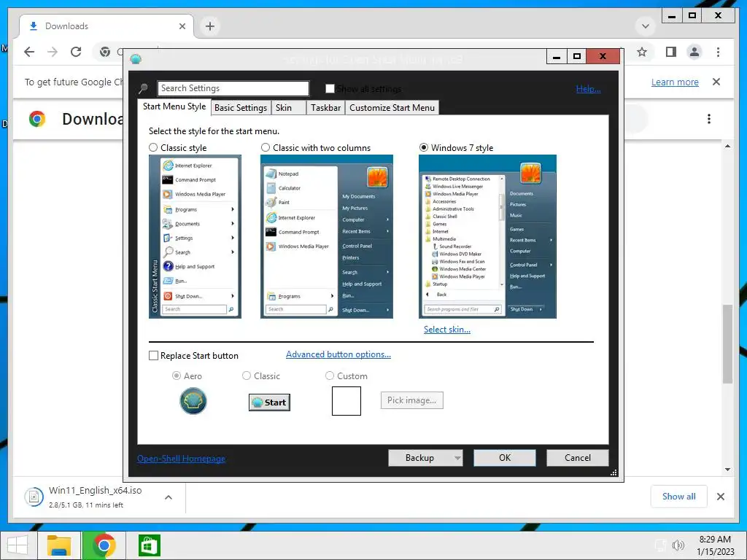Viewport: 747px width, 560px height.
Task: Open Chrome side panel icon
Action: pyautogui.click(x=671, y=52)
